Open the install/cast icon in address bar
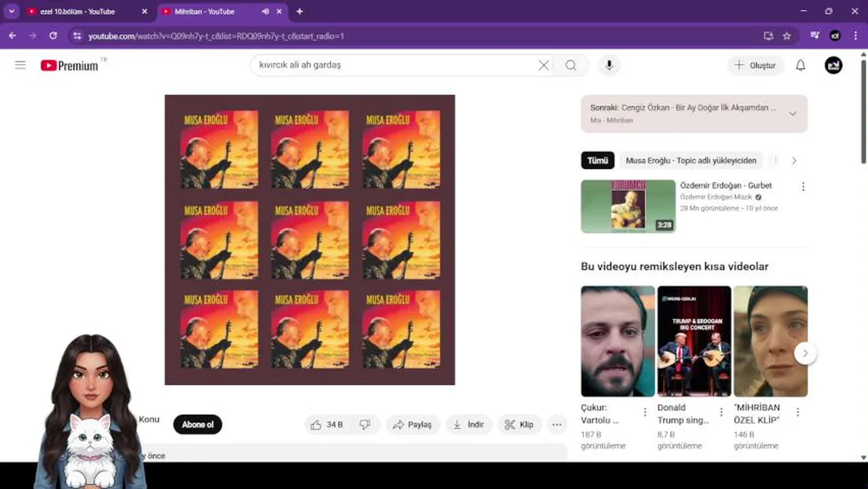Image resolution: width=868 pixels, height=489 pixels. [x=768, y=36]
